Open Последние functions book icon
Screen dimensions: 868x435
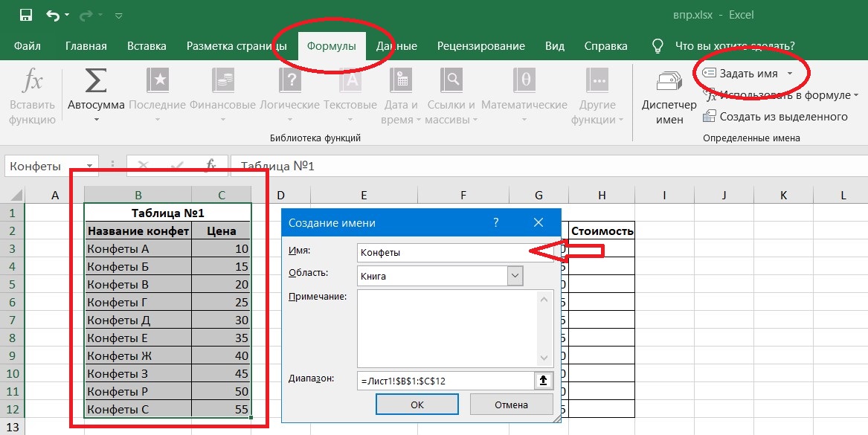[158, 81]
